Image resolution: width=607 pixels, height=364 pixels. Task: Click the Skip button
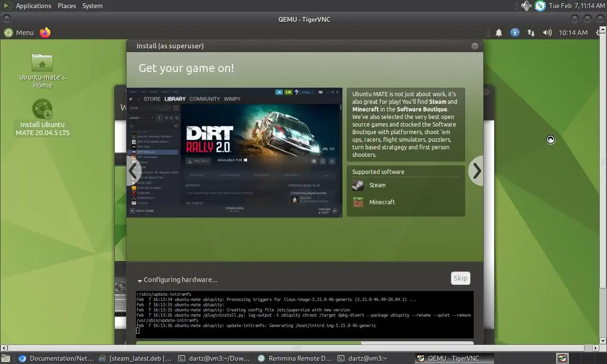coord(460,278)
